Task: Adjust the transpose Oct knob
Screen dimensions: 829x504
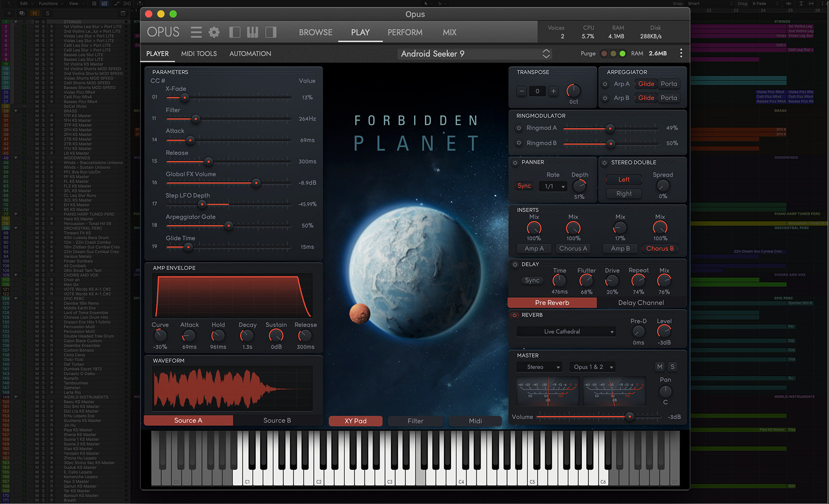Action: pos(573,91)
